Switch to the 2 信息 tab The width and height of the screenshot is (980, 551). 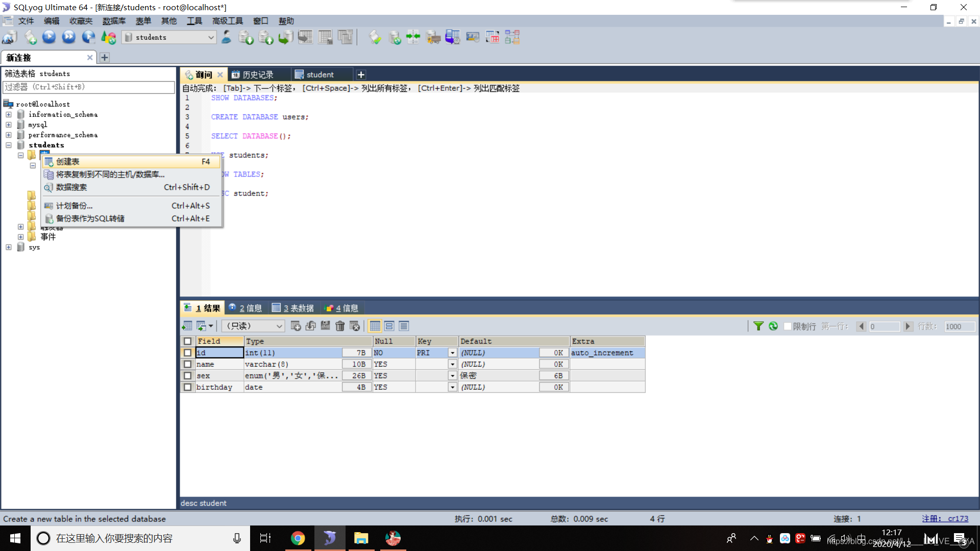246,308
